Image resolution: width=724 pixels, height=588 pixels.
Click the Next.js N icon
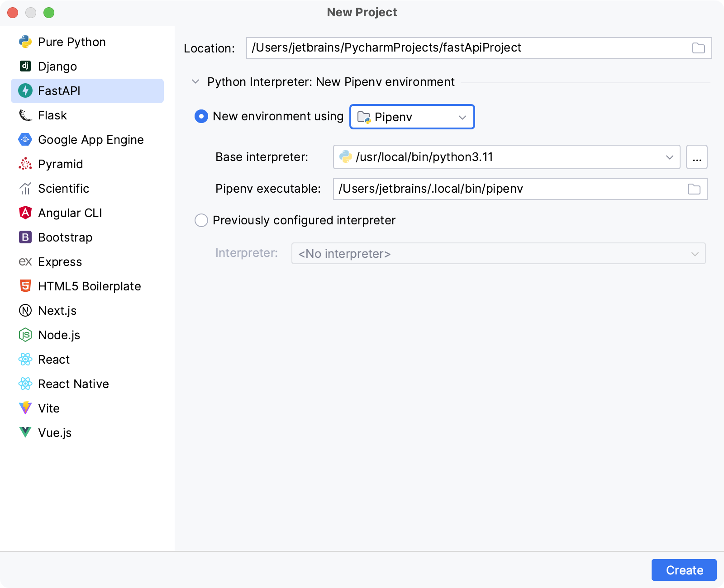(x=25, y=311)
